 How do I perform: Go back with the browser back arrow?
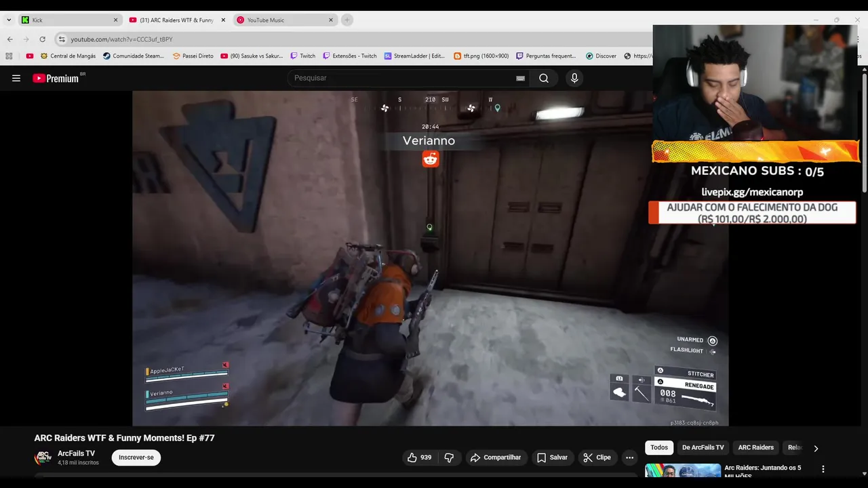(10, 39)
